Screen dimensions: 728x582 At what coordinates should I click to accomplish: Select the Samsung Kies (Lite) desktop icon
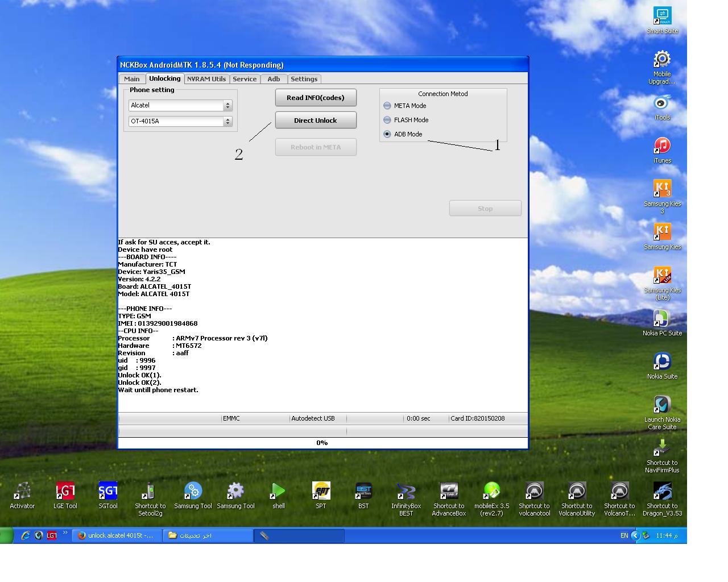click(662, 283)
